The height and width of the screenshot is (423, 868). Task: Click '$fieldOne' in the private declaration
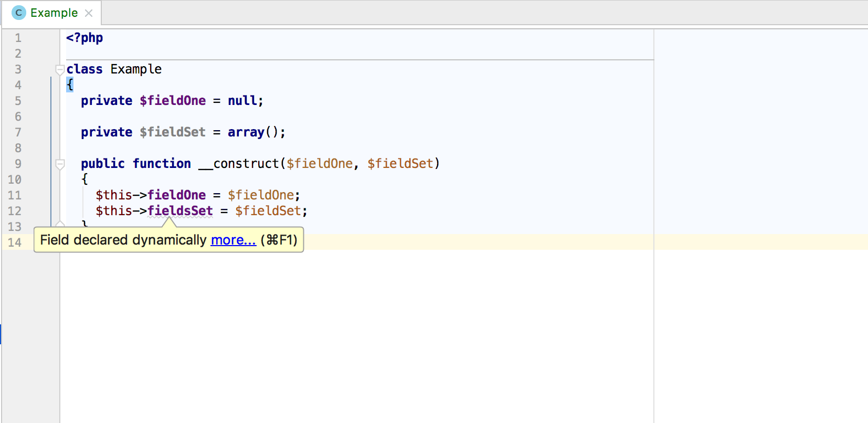click(x=173, y=101)
